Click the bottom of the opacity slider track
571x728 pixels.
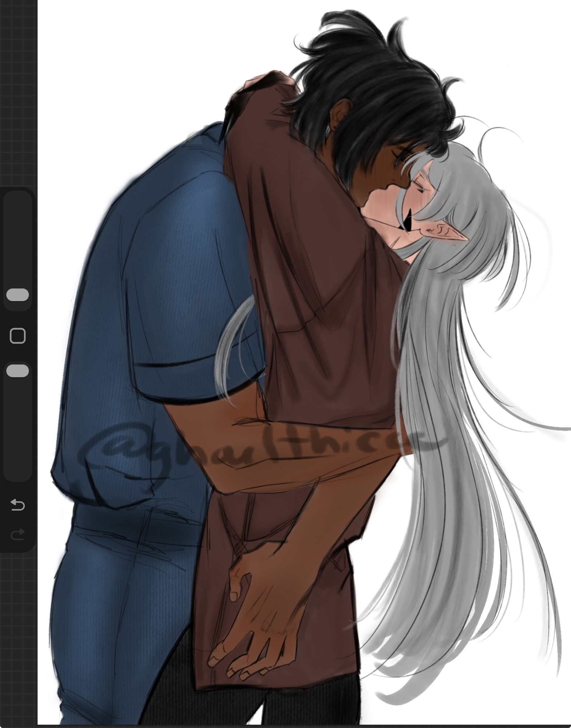(x=17, y=470)
